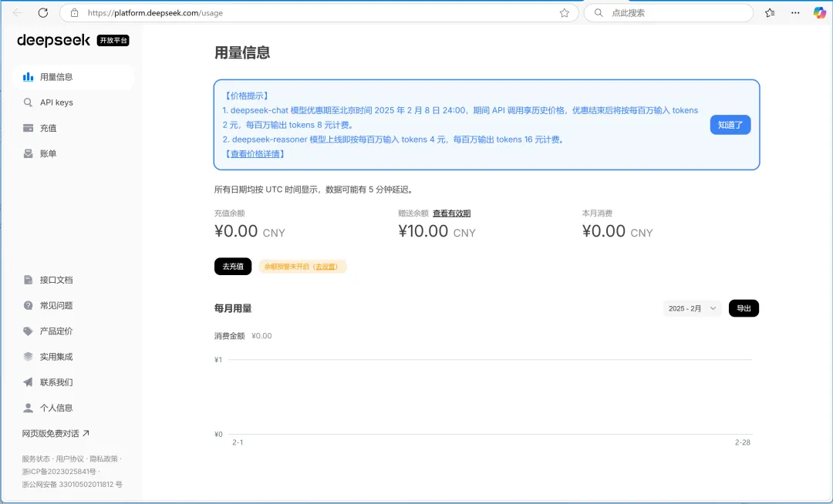This screenshot has width=833, height=504.
Task: Click the person icon beside 个人信息
Action: (x=29, y=408)
